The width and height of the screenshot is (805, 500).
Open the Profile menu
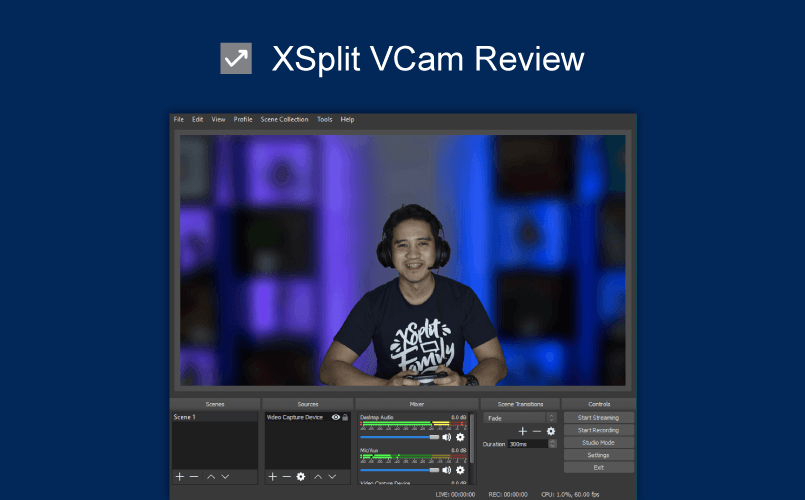click(x=243, y=120)
